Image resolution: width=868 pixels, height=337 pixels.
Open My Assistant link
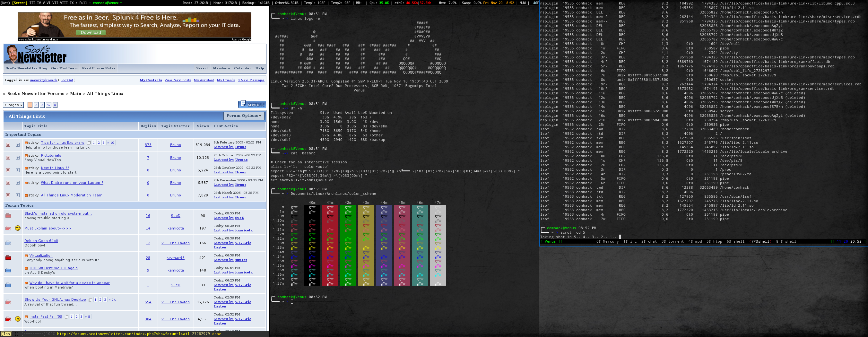click(204, 80)
